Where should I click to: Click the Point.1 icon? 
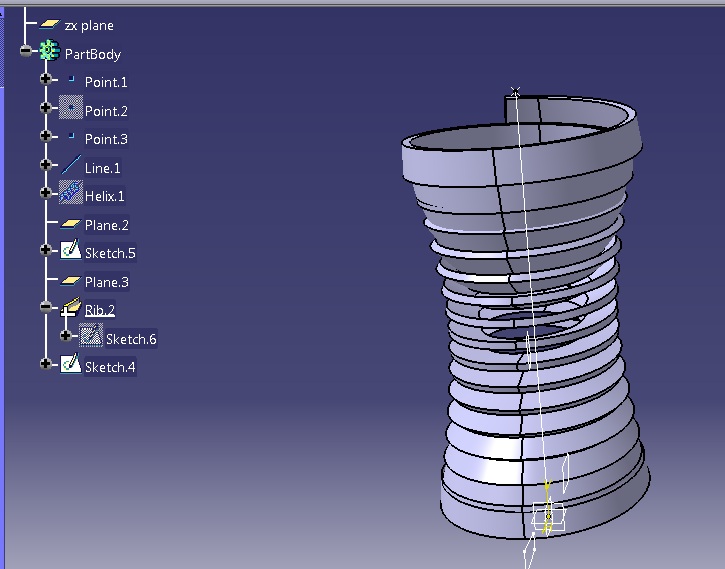coord(71,80)
